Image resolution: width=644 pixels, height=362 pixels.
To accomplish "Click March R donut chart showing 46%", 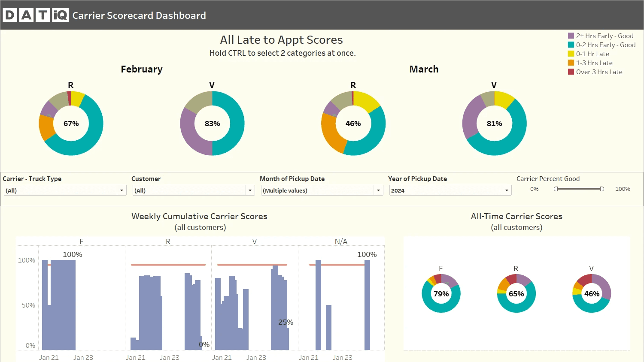I will pos(353,124).
